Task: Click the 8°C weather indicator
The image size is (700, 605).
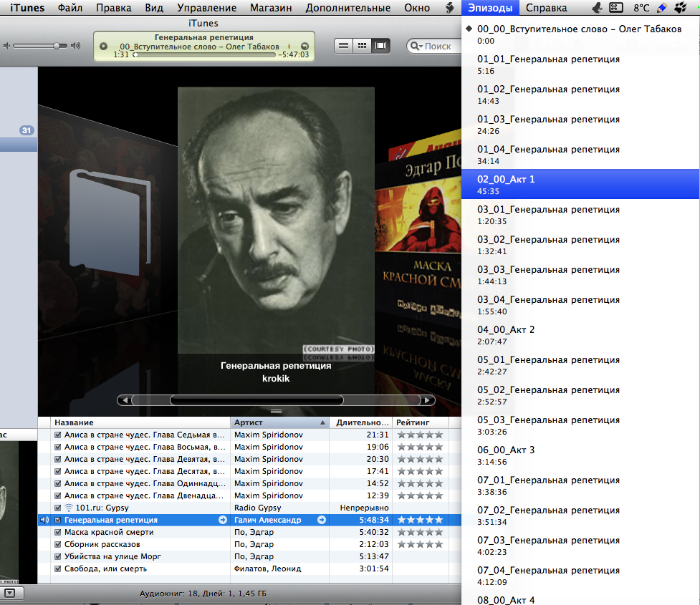Action: 641,8
